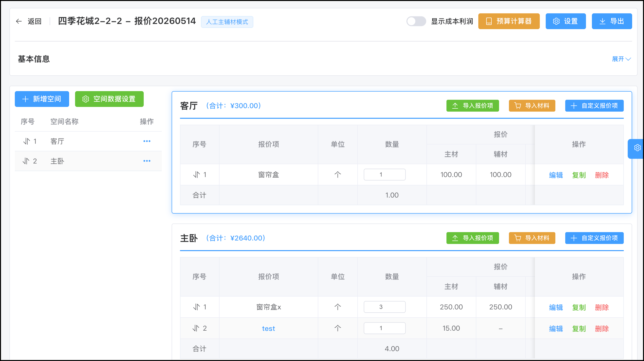Click the quantity input for test row
This screenshot has width=644, height=361.
click(384, 328)
